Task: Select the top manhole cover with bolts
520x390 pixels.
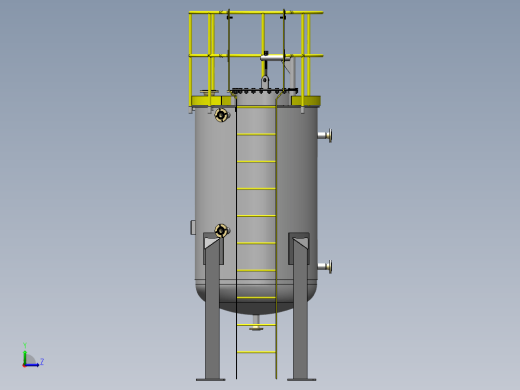Action: click(x=264, y=90)
